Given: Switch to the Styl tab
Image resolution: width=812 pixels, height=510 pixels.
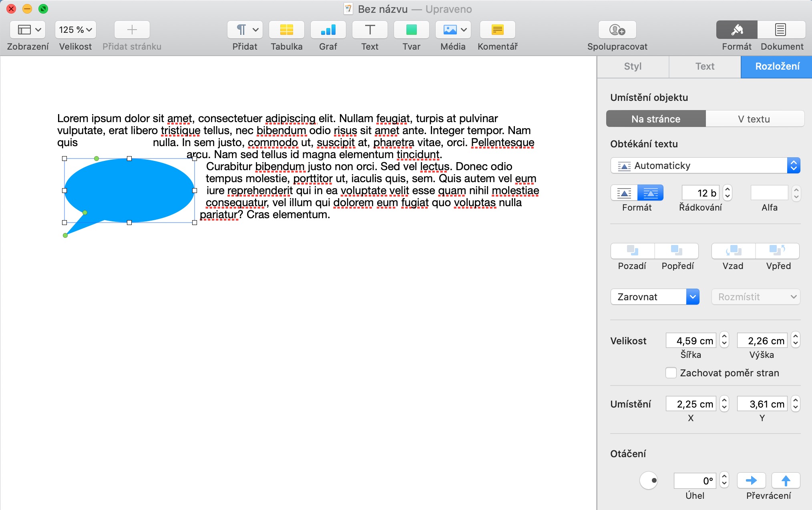Looking at the screenshot, I should [633, 66].
